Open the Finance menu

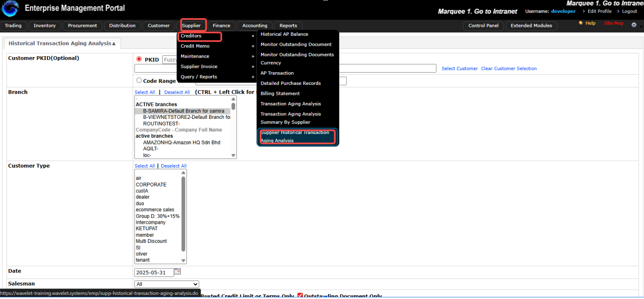pos(222,26)
